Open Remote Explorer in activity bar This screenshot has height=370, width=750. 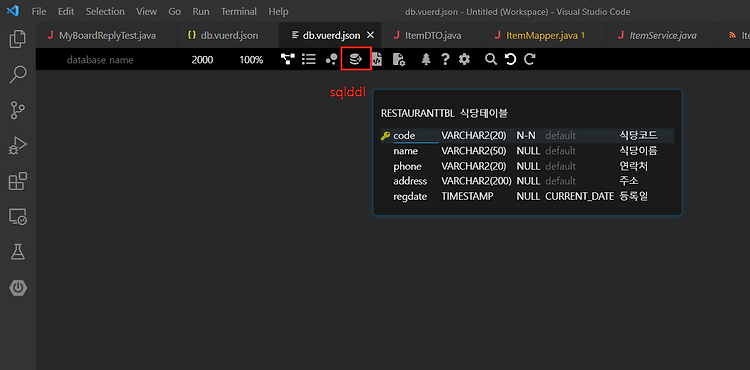(x=18, y=217)
